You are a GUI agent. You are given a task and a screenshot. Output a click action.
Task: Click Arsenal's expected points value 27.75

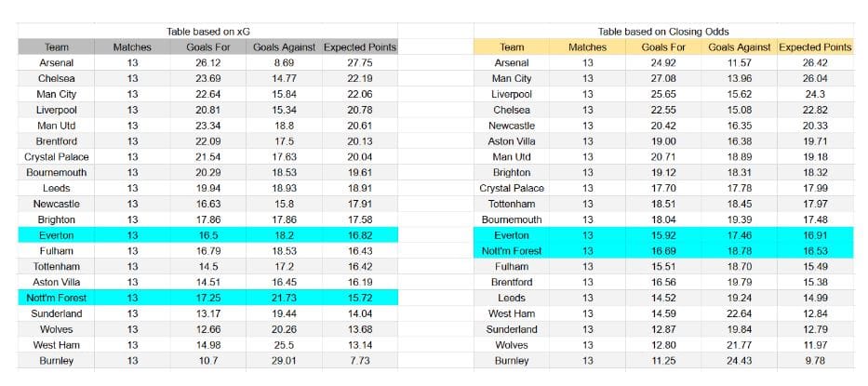tap(360, 63)
